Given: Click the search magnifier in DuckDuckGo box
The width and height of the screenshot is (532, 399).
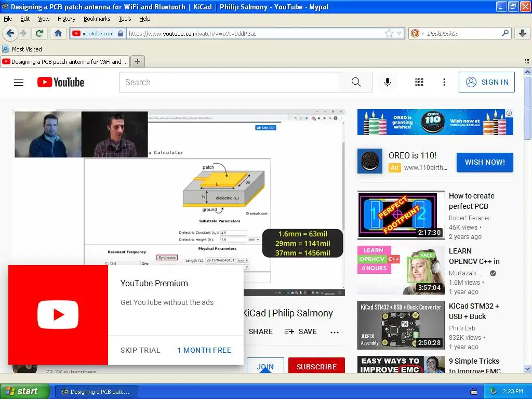Looking at the screenshot, I should [x=505, y=33].
